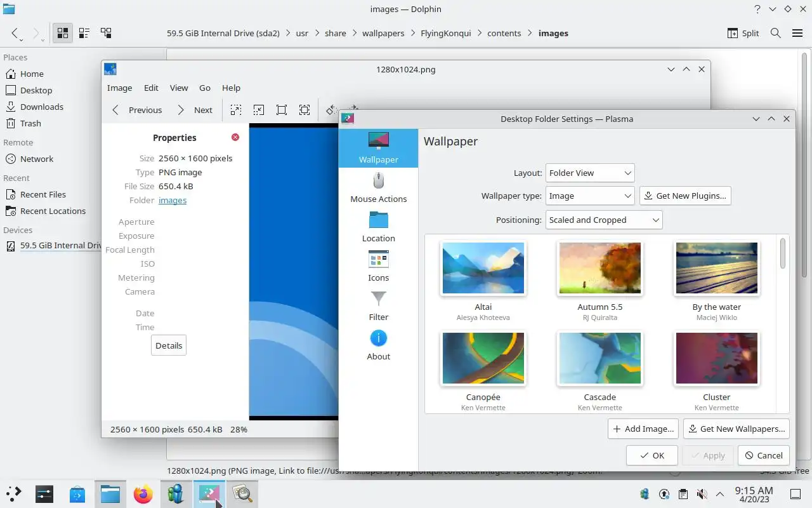Confirm settings with OK button
Screen dimensions: 812x508
pyautogui.click(x=652, y=455)
